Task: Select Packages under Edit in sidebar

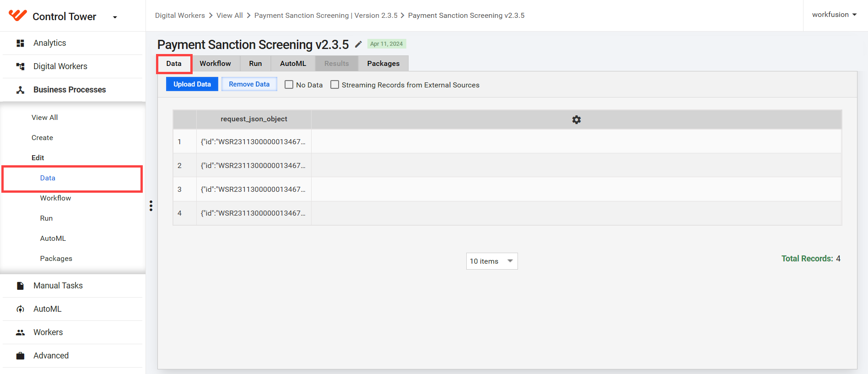Action: click(56, 259)
